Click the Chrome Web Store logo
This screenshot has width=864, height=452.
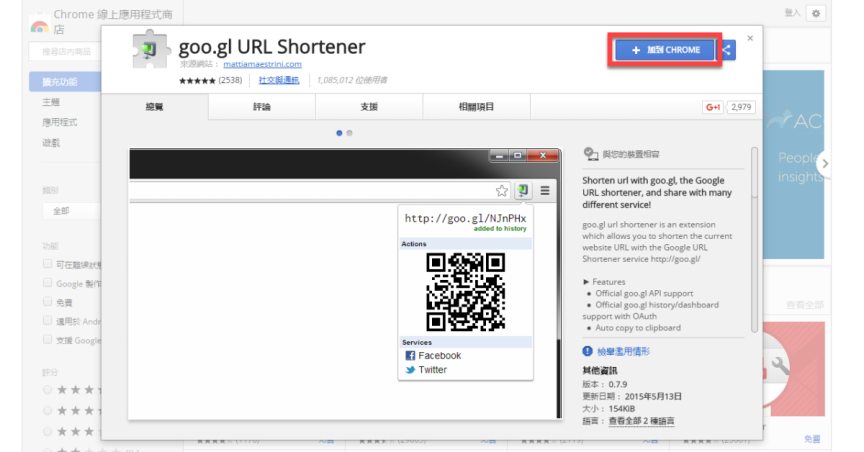pos(40,25)
